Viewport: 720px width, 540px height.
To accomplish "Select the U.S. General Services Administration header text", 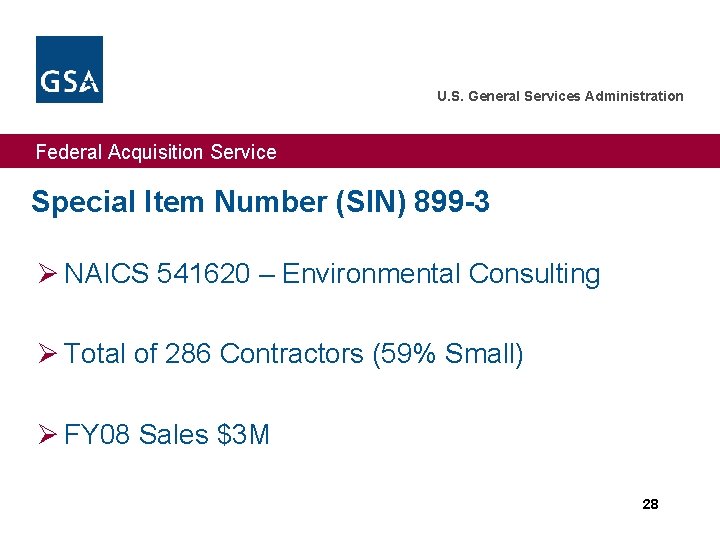I will (x=560, y=96).
